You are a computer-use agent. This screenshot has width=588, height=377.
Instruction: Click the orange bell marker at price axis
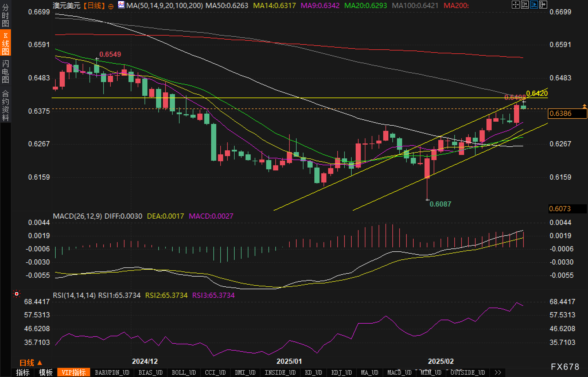(x=584, y=106)
